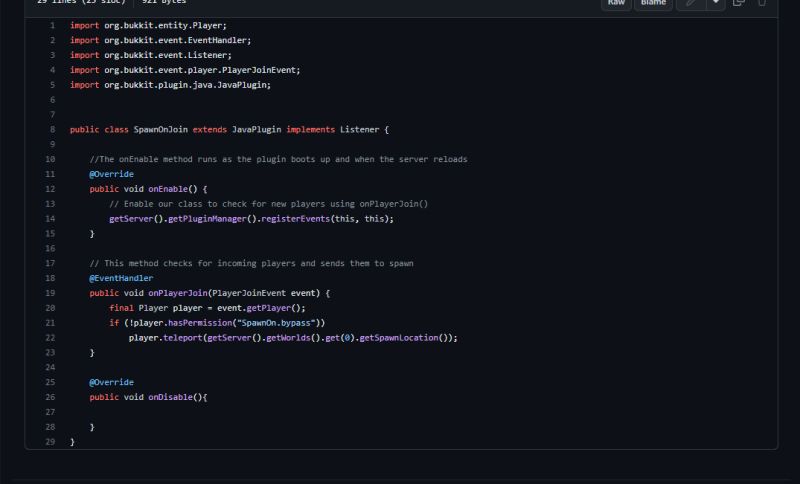
Task: Click the first @Override annotation on line 11
Action: point(111,174)
